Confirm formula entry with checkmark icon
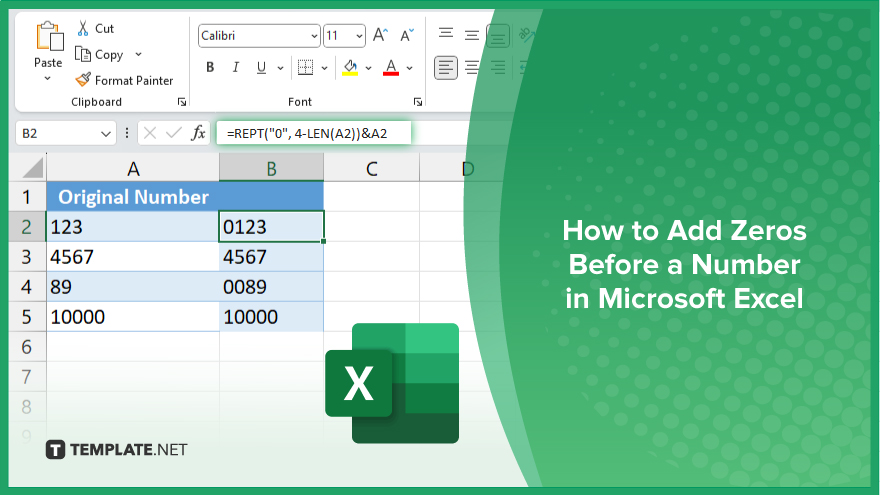This screenshot has height=495, width=880. 174,133
